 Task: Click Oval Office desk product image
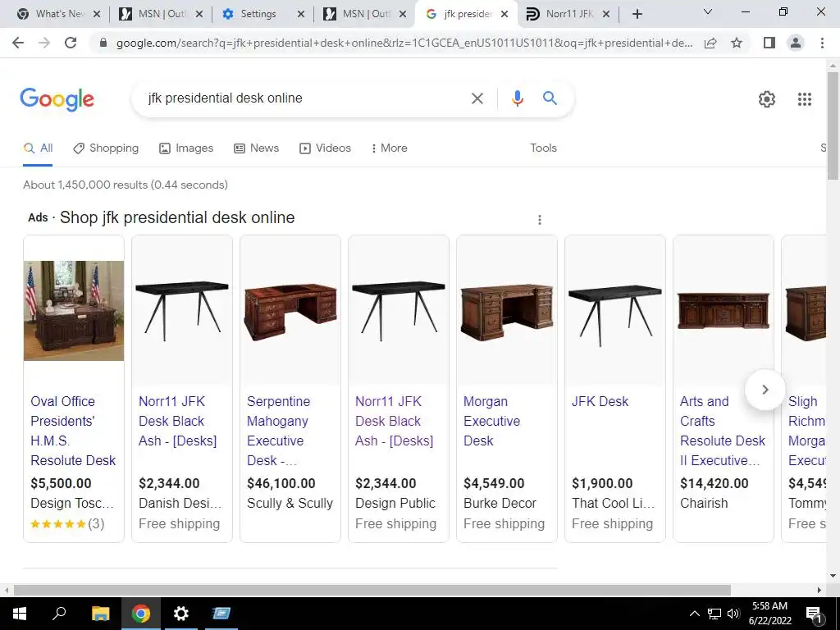(x=74, y=311)
